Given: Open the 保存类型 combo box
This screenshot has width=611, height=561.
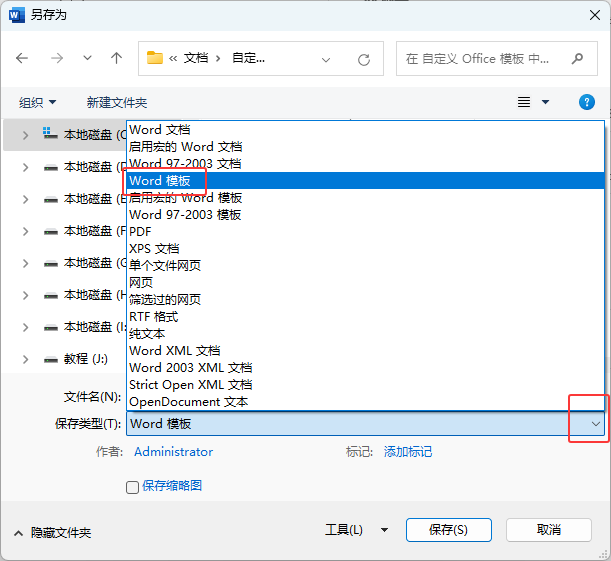Looking at the screenshot, I should (366, 423).
